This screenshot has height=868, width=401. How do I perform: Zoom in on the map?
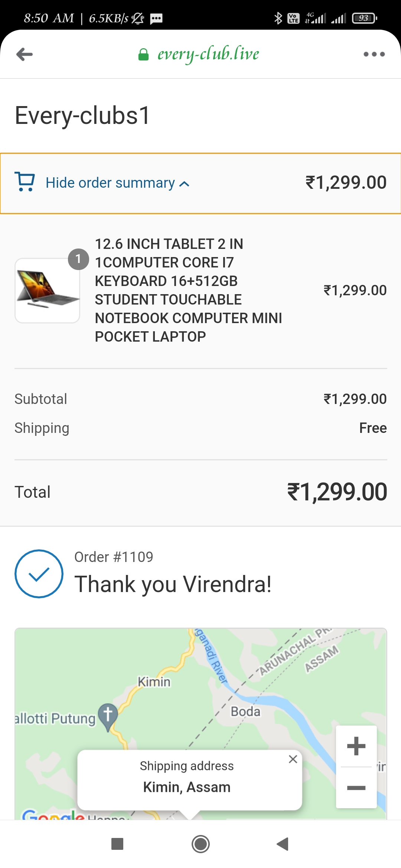[x=356, y=746]
